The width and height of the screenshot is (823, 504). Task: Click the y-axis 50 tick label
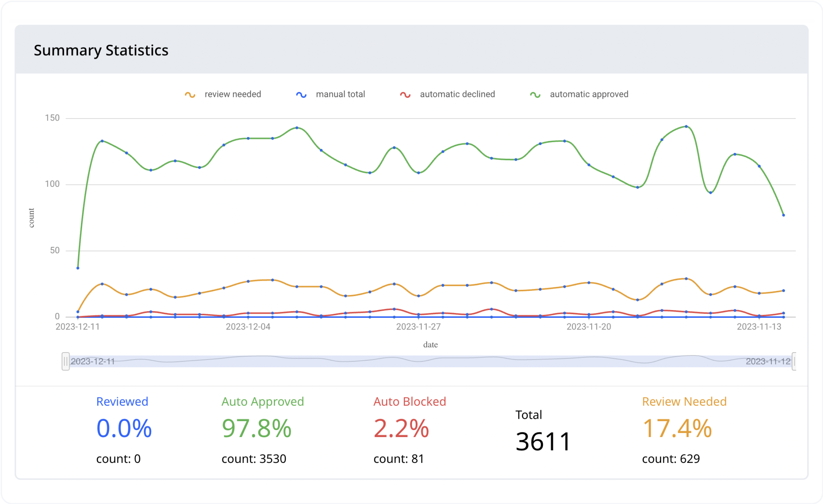pyautogui.click(x=55, y=250)
